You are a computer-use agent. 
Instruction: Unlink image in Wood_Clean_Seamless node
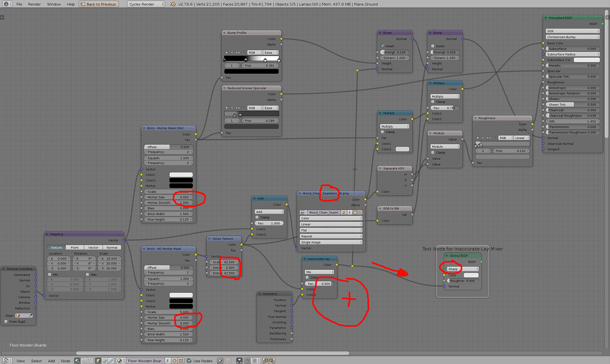tap(360, 212)
